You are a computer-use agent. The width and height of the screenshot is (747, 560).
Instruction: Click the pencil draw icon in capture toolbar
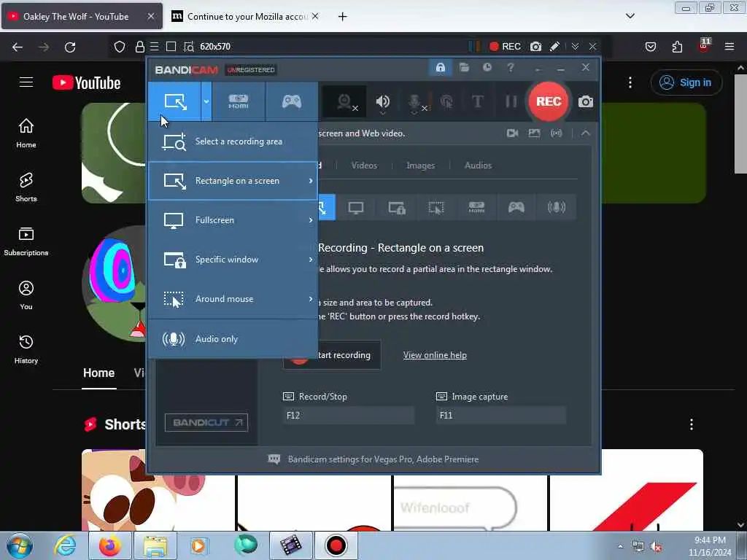[x=554, y=46]
